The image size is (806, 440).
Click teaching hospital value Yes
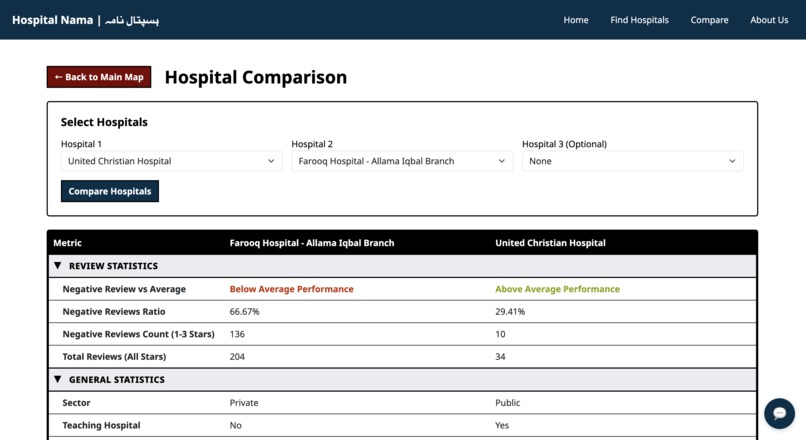coord(502,426)
